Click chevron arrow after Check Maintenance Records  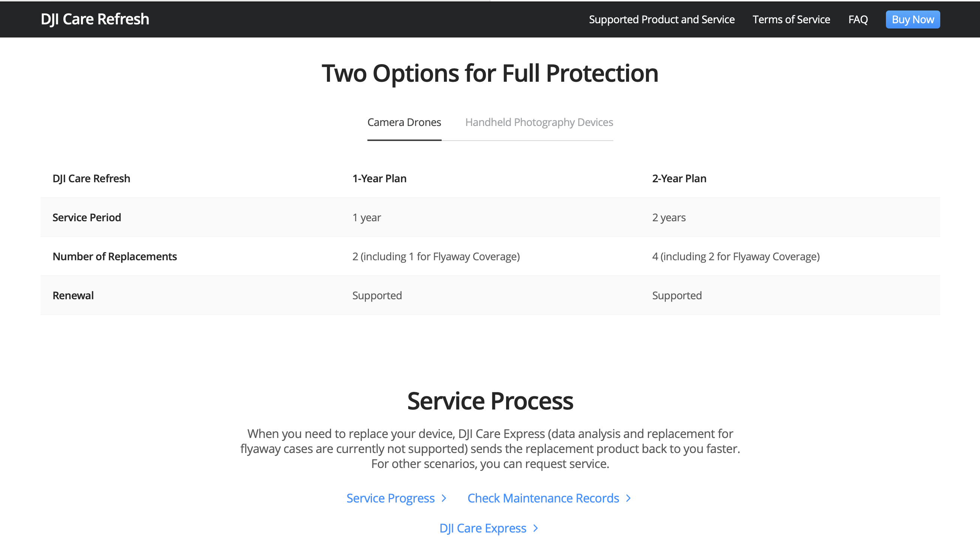[x=628, y=498]
